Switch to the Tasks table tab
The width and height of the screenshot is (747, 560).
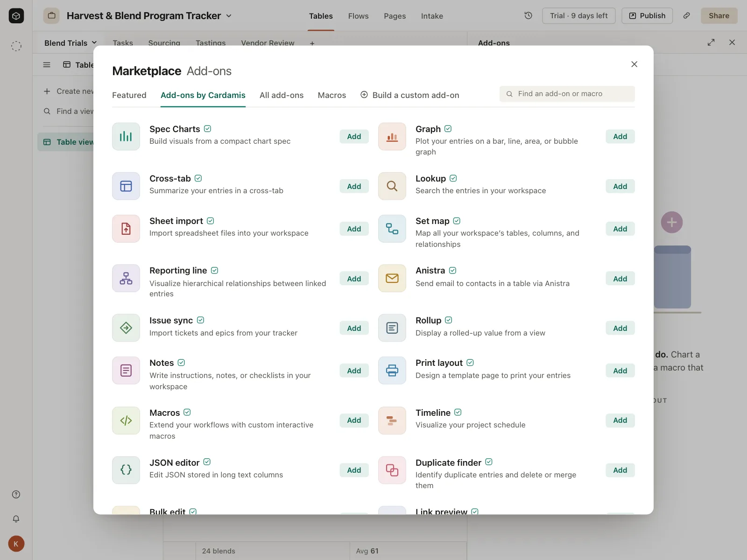tap(123, 43)
